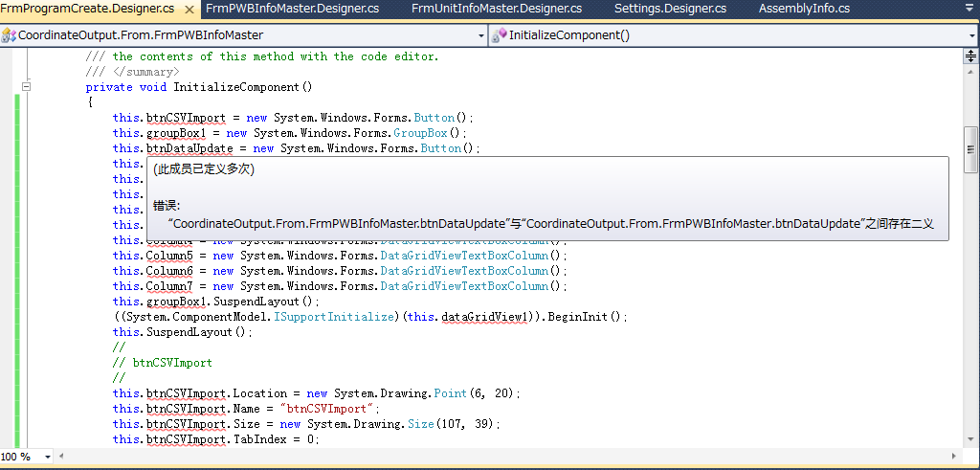Open the class type dropdown CoordinateOutput.From.FrmPWBInfoMaster

coord(244,35)
